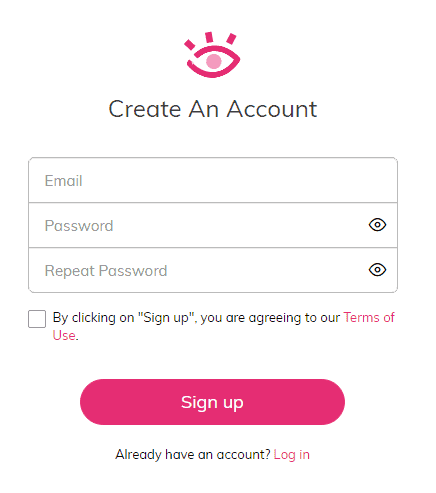
Task: Show the Password field's hidden text
Action: 377,225
